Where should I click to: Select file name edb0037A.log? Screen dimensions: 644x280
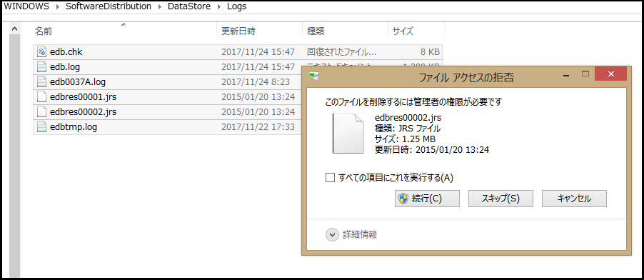pos(78,82)
